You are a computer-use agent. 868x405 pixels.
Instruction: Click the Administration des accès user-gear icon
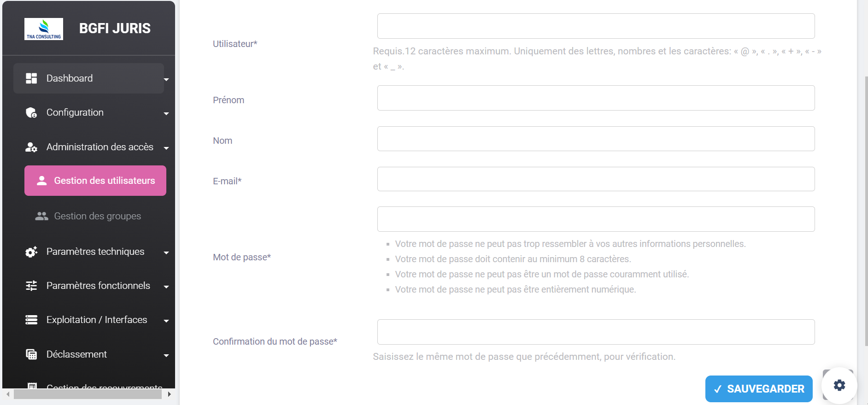coord(31,147)
